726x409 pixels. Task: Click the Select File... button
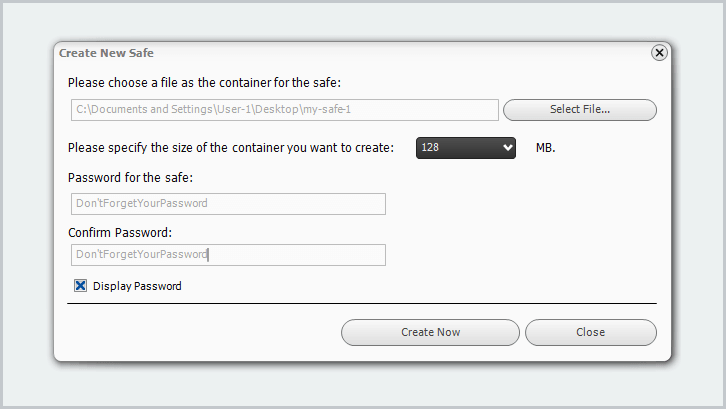point(580,110)
